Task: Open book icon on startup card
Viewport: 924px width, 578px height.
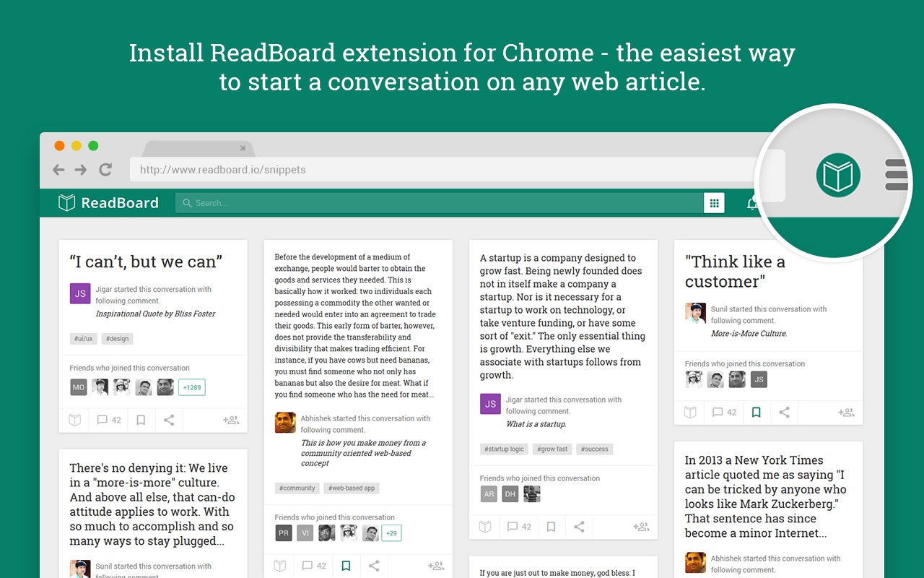Action: point(484,527)
